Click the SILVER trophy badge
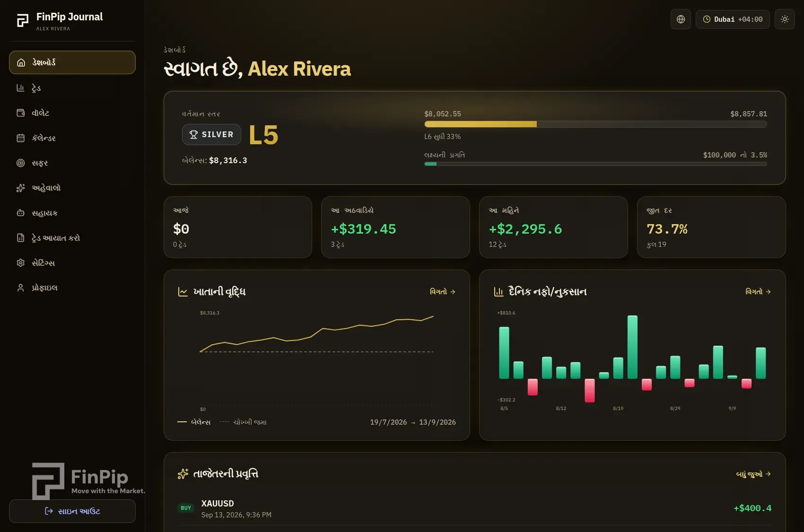 click(x=211, y=134)
